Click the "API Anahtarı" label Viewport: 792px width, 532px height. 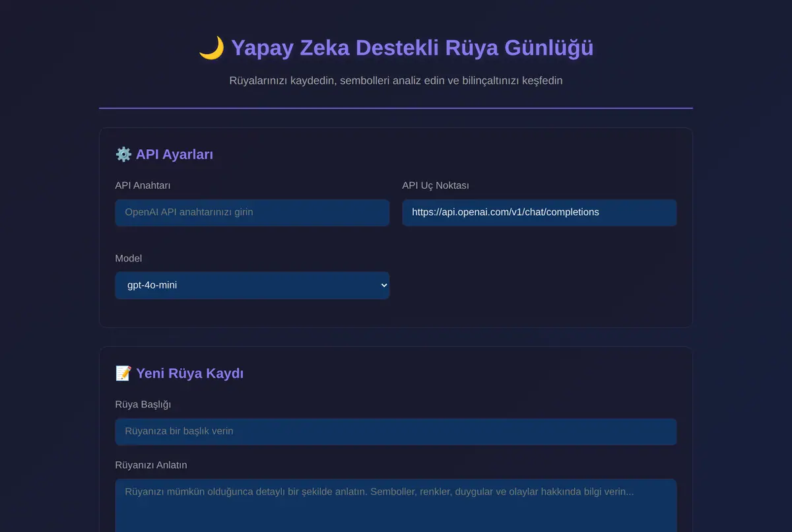[143, 185]
